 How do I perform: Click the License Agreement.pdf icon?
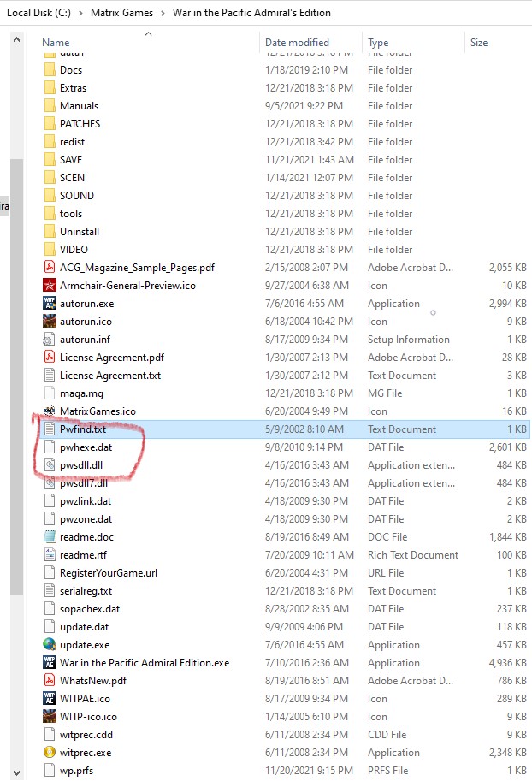[50, 357]
